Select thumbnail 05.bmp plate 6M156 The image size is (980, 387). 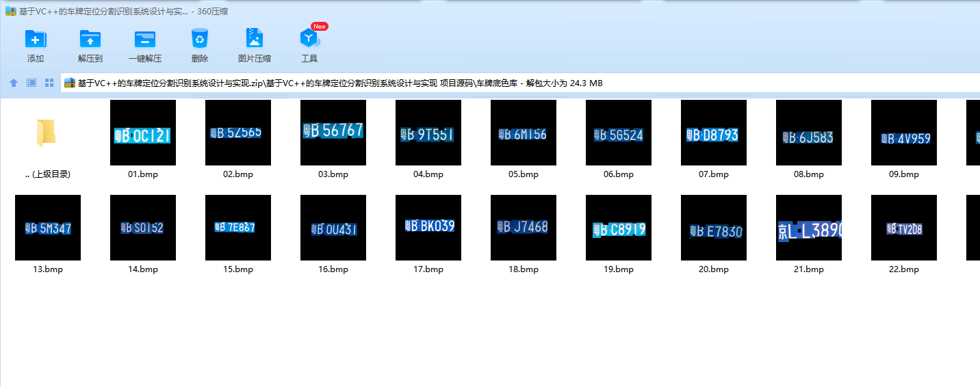[524, 133]
